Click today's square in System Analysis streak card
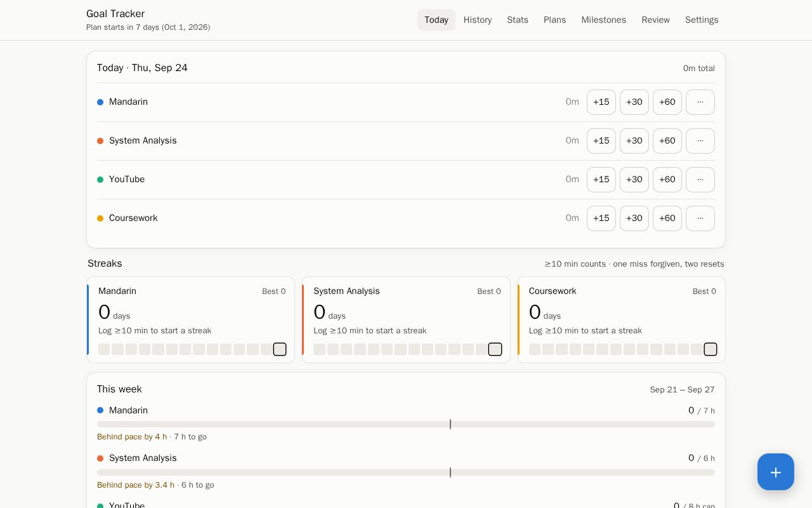The image size is (812, 508). [495, 349]
